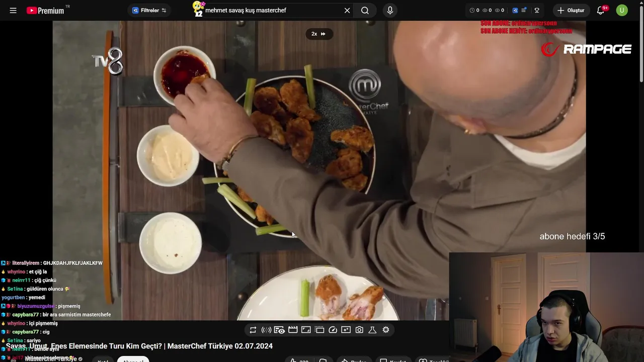
Task: Click chat username biyuzumuzgulse
Action: [36, 306]
